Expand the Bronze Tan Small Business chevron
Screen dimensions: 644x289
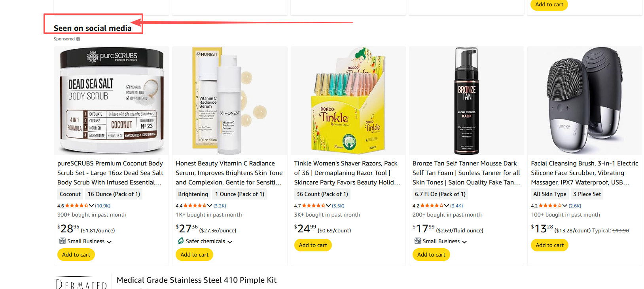pyautogui.click(x=464, y=241)
